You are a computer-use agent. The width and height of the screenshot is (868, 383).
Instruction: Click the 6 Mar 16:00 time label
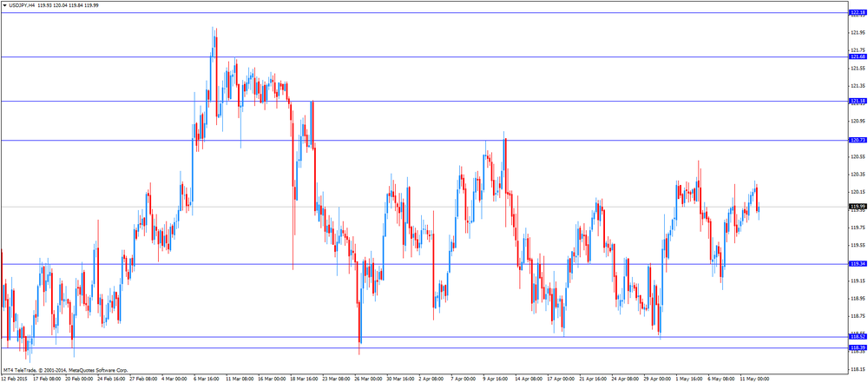pyautogui.click(x=207, y=380)
